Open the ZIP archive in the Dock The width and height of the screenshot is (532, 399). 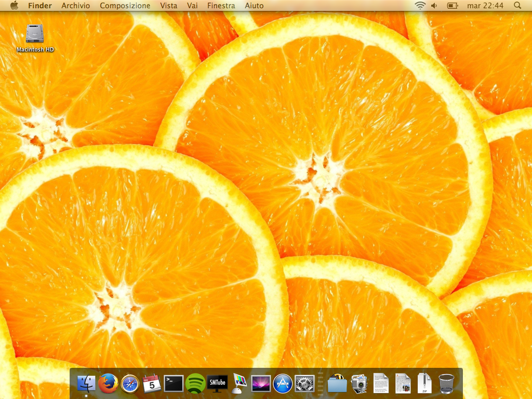tap(424, 383)
